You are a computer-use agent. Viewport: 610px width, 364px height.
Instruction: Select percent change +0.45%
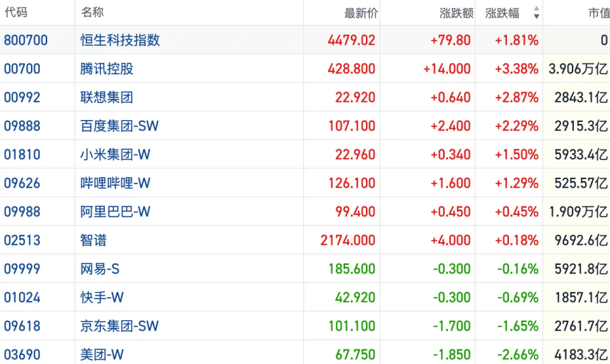(x=517, y=212)
